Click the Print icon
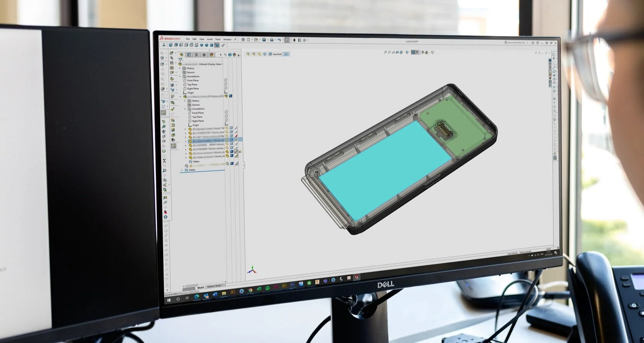This screenshot has width=644, height=343. [272, 40]
